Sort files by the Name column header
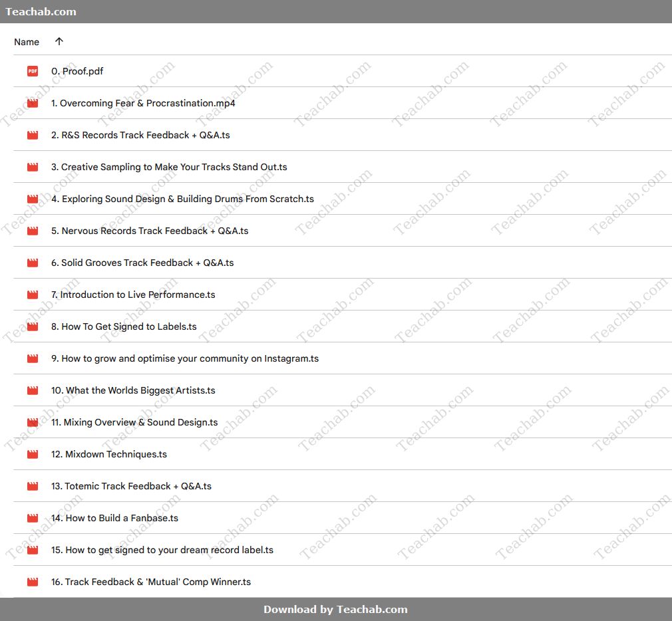672x621 pixels. point(27,42)
